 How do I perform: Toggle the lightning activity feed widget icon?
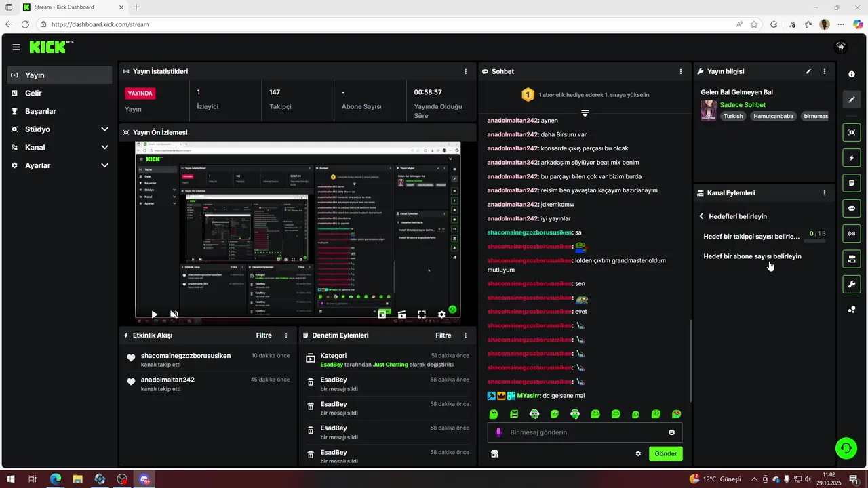click(852, 158)
